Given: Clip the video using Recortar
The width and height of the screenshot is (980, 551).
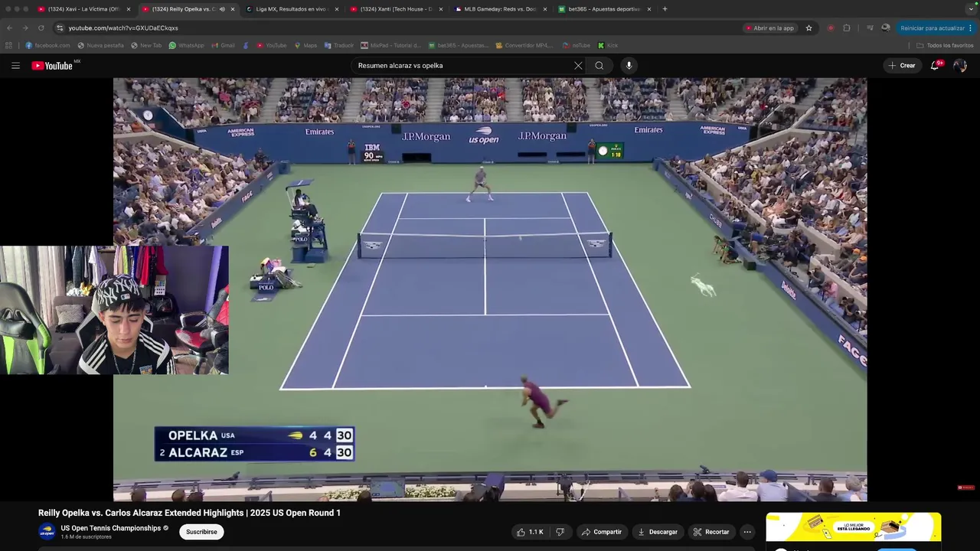Looking at the screenshot, I should (x=711, y=532).
